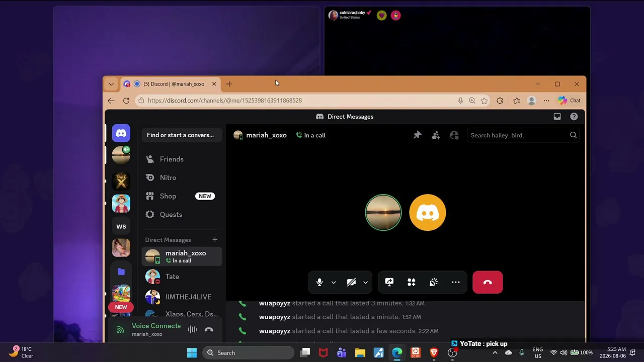Open the WS server in Discord sidebar
This screenshot has width=644, height=362.
[121, 226]
